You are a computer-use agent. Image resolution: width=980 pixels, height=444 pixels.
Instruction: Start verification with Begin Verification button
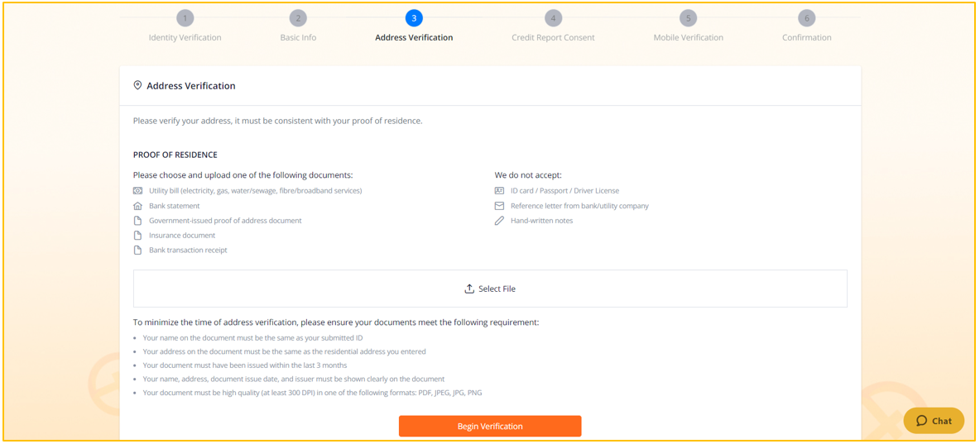click(x=490, y=426)
